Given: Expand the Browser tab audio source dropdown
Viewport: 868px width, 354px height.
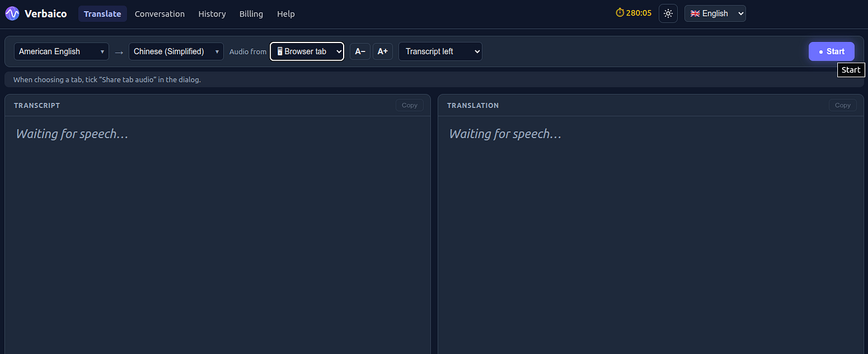Looking at the screenshot, I should (x=307, y=51).
